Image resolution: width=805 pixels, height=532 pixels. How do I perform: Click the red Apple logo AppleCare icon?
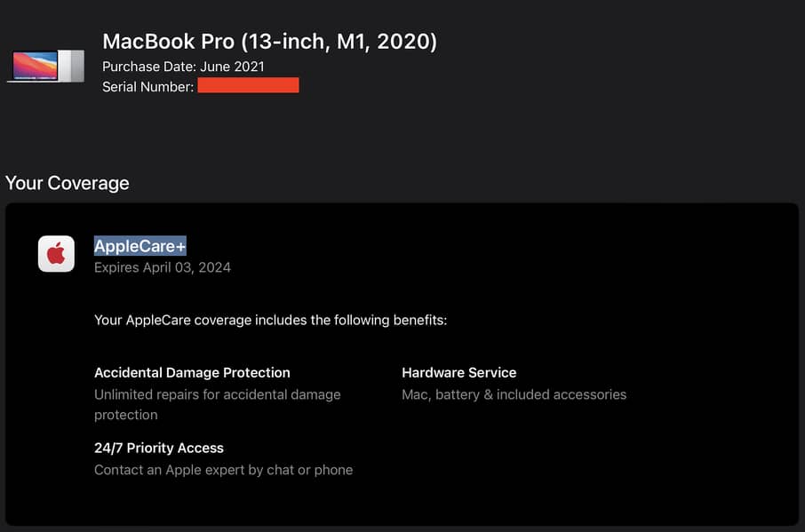point(56,254)
